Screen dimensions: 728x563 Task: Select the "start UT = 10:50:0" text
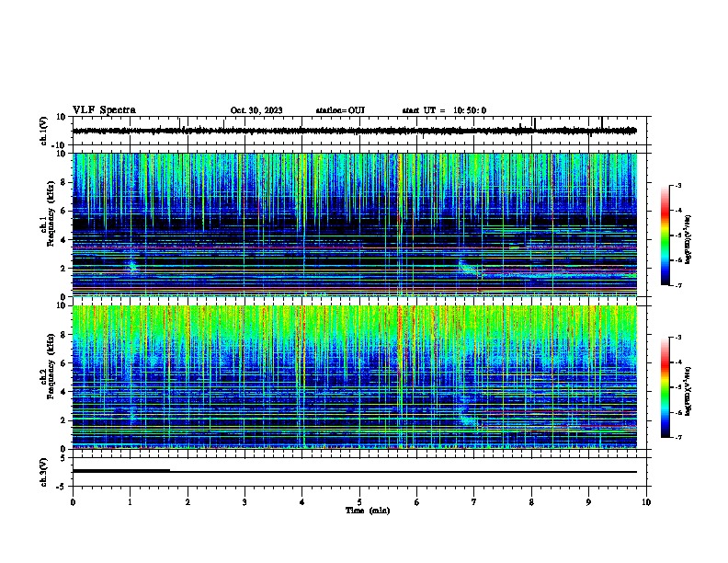point(444,110)
